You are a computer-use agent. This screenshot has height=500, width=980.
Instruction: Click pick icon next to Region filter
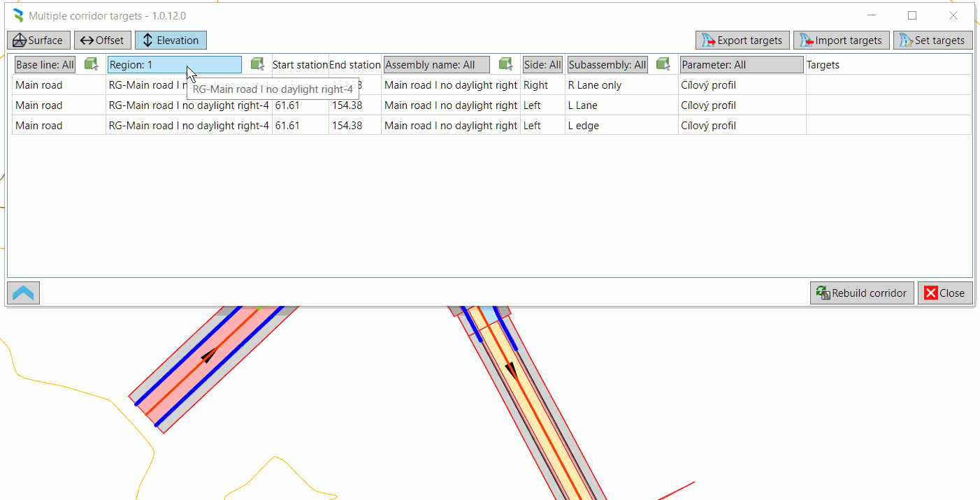(258, 64)
